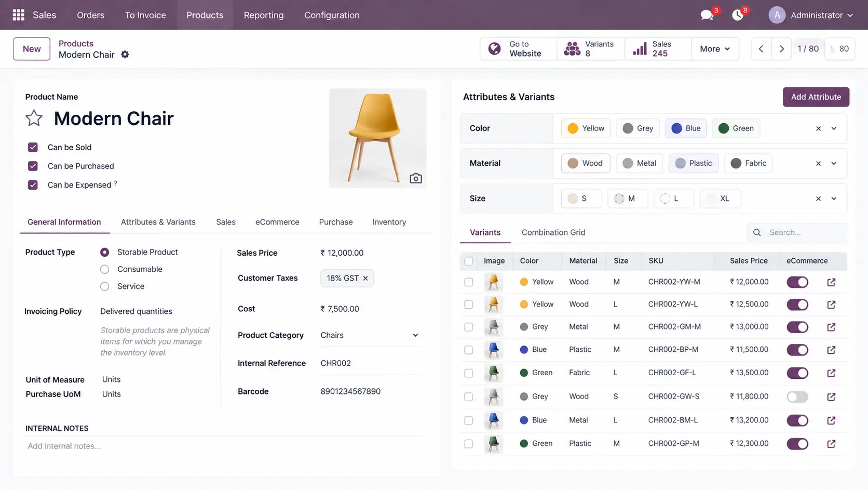Image resolution: width=868 pixels, height=489 pixels.
Task: Open external link for CHR002-GP-M variant
Action: [831, 444]
